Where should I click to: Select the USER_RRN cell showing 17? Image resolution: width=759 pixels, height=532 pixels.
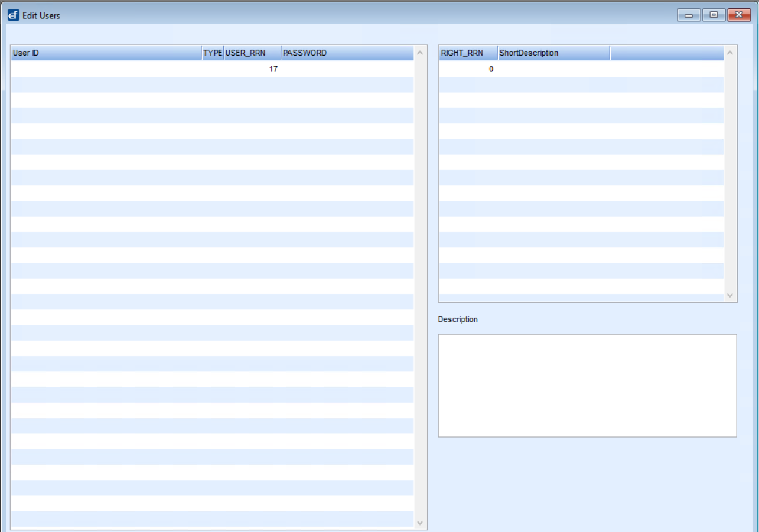coord(252,69)
